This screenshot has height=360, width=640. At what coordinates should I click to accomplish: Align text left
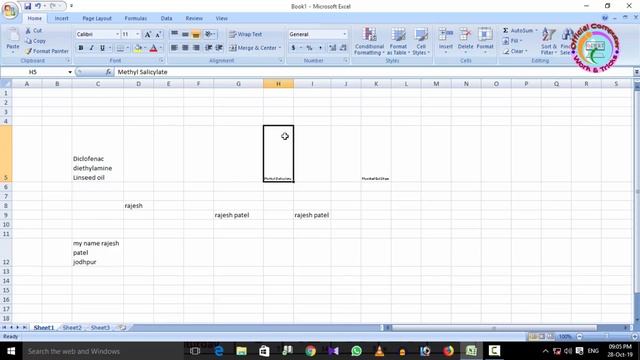pos(174,48)
